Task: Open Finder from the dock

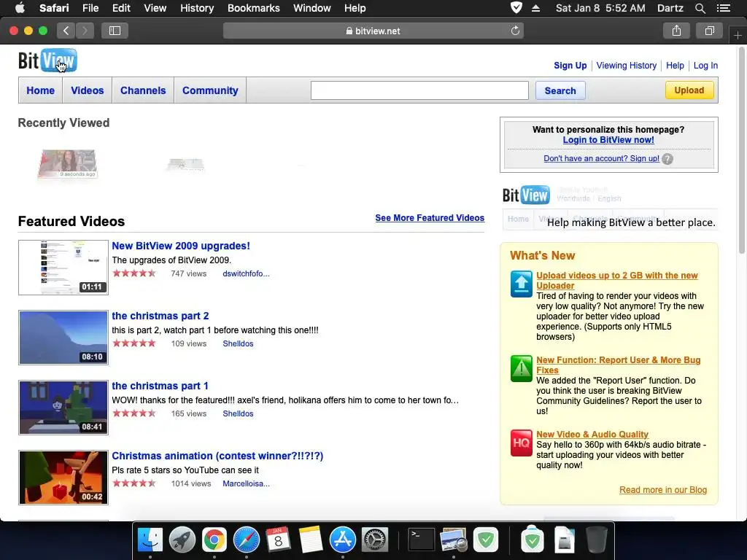Action: 150,540
